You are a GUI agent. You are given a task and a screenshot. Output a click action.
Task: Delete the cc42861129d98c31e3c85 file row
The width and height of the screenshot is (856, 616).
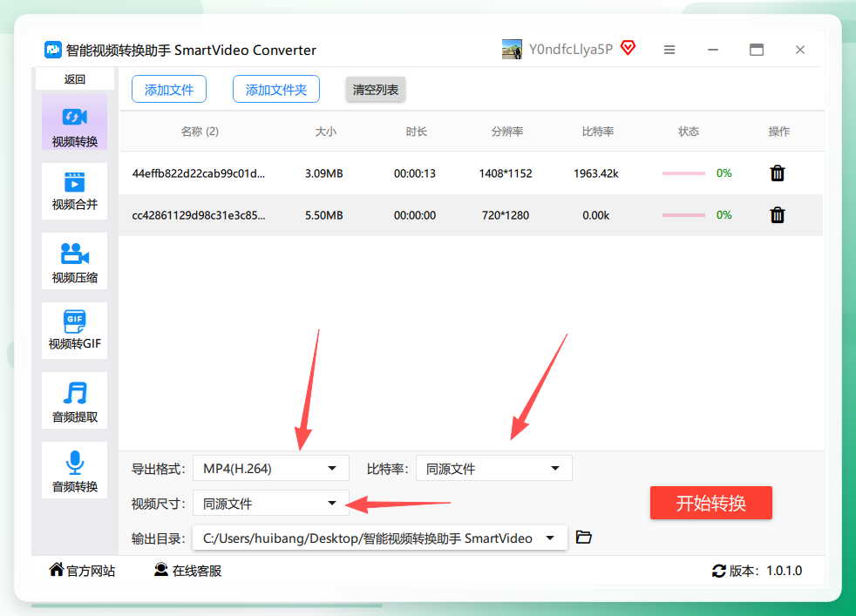coord(778,215)
